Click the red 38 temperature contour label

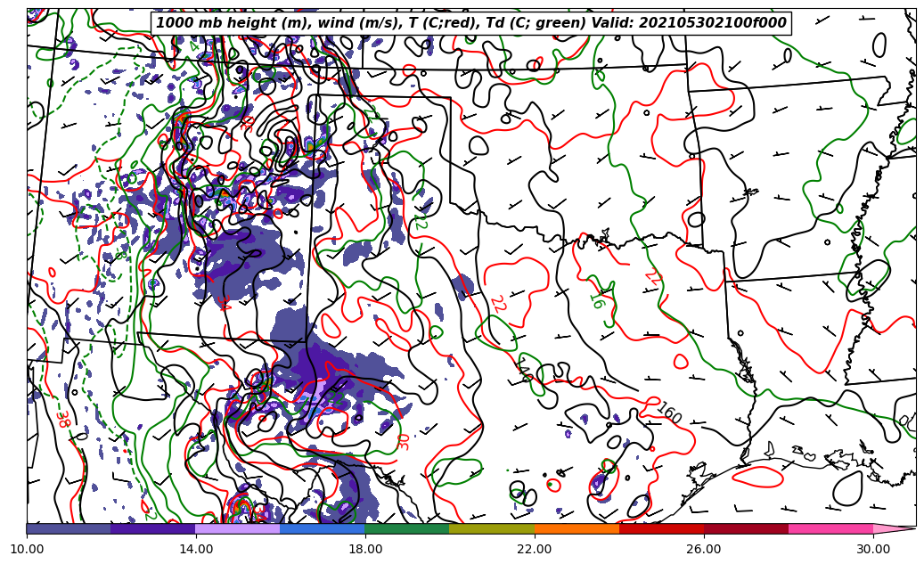[62, 419]
